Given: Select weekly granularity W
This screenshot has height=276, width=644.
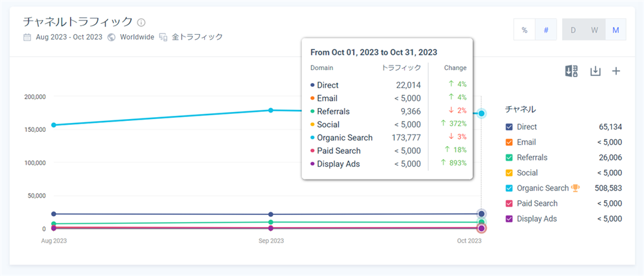Looking at the screenshot, I should (x=594, y=30).
